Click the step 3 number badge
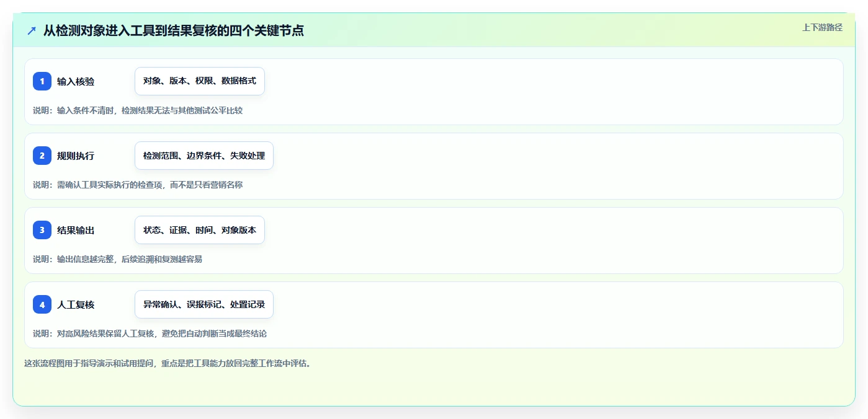868x419 pixels. coord(42,230)
